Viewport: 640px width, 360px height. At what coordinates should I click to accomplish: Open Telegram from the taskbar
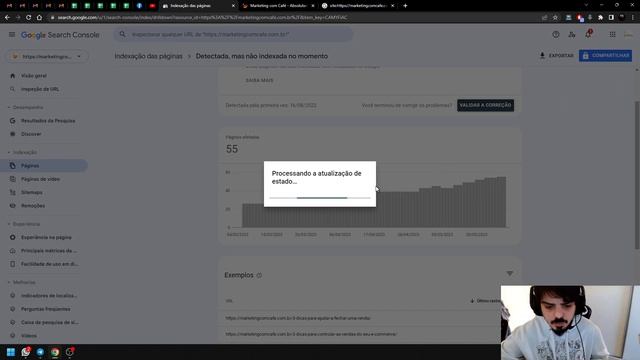tap(40, 352)
